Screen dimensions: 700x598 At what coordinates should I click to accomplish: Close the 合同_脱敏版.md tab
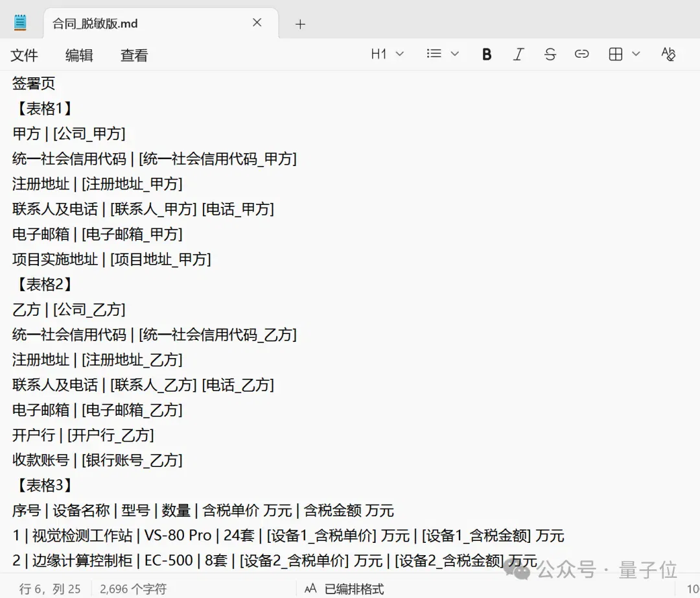click(x=257, y=23)
